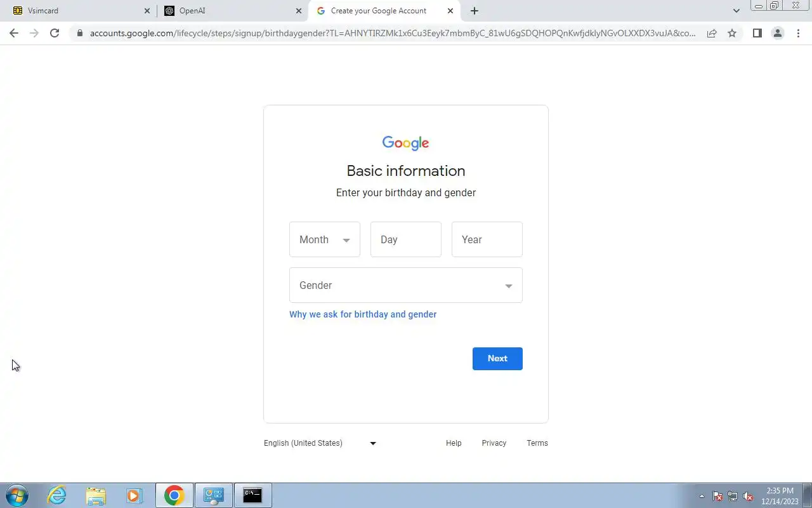Image resolution: width=812 pixels, height=508 pixels.
Task: Expand the Gender dropdown
Action: click(406, 285)
